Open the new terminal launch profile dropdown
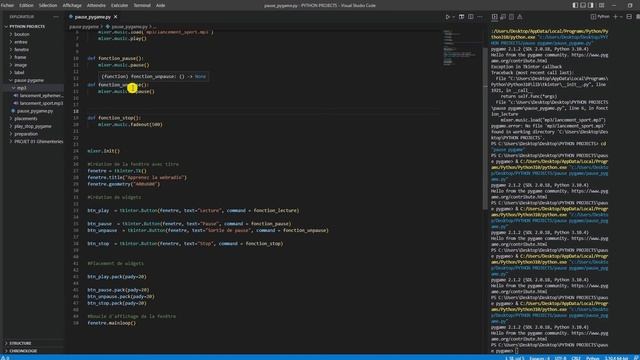This screenshot has height=360, width=640. click(621, 17)
